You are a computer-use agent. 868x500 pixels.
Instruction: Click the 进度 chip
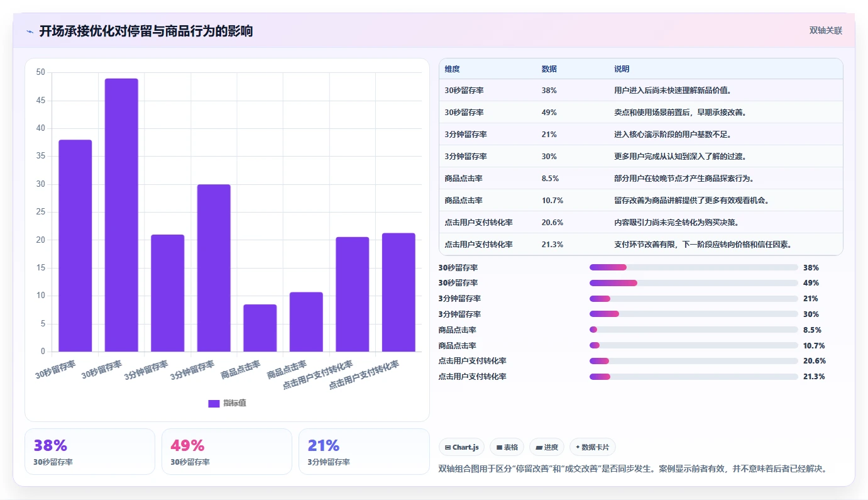point(547,447)
